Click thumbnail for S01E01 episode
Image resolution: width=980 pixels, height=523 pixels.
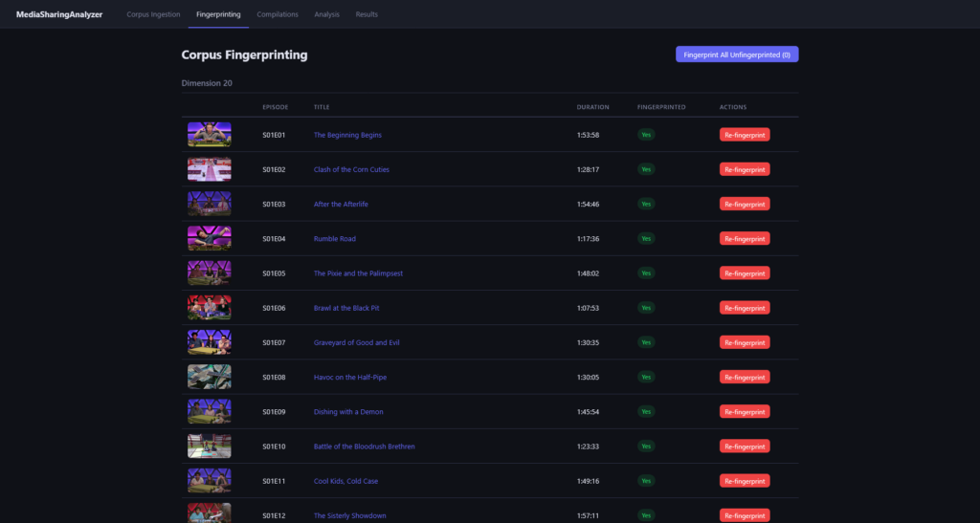(x=209, y=135)
